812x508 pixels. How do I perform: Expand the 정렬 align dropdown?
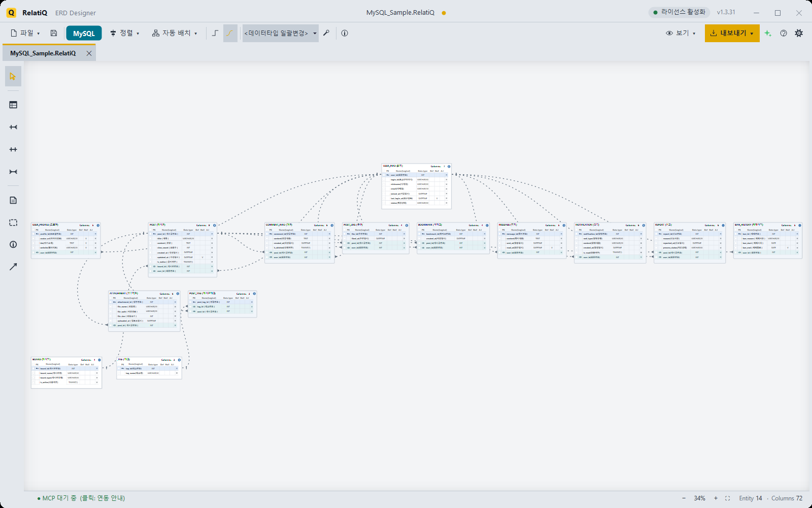click(125, 33)
